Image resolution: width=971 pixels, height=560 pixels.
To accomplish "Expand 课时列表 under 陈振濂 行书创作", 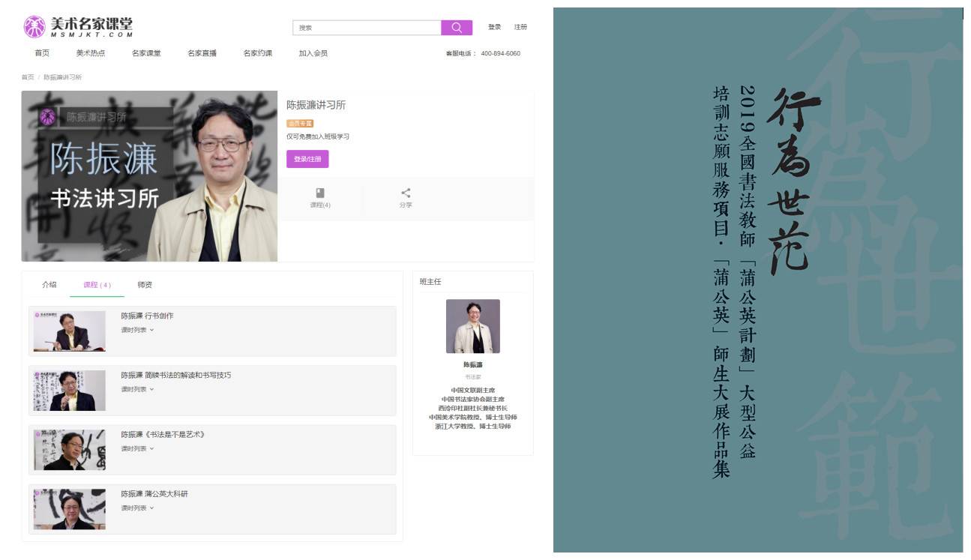I will click(137, 330).
